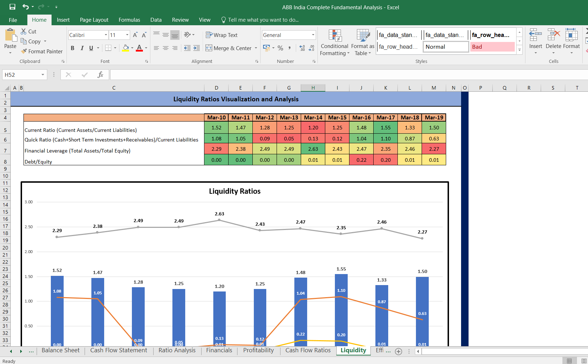This screenshot has width=588, height=364.
Task: Select Mar-16 Debt/Equity cell 0.22
Action: pyautogui.click(x=362, y=160)
